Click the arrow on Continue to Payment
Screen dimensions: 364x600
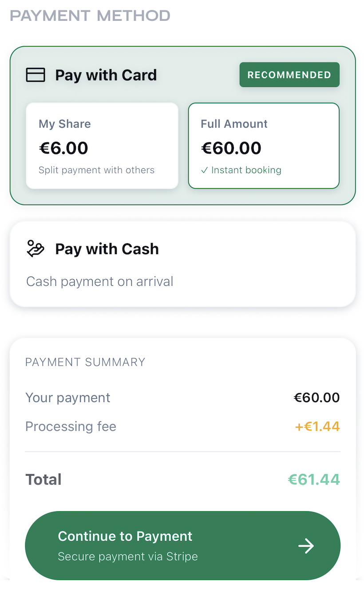tap(306, 546)
